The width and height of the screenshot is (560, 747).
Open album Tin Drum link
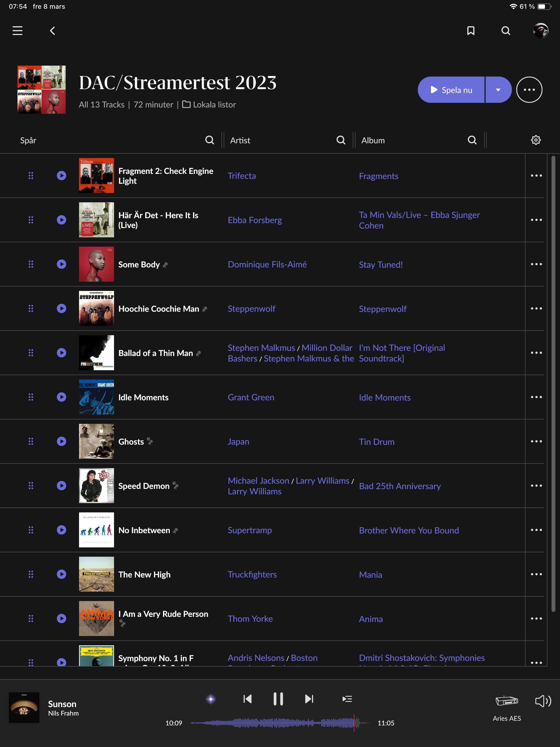[377, 442]
